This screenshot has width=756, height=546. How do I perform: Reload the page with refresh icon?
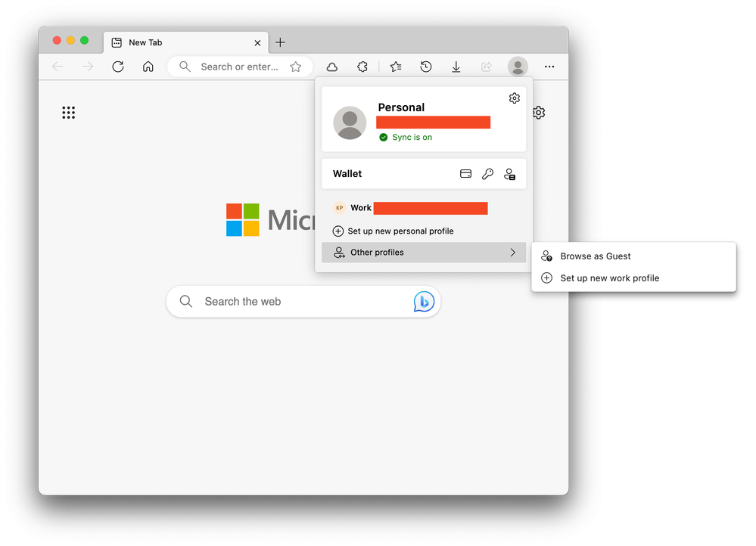click(118, 67)
